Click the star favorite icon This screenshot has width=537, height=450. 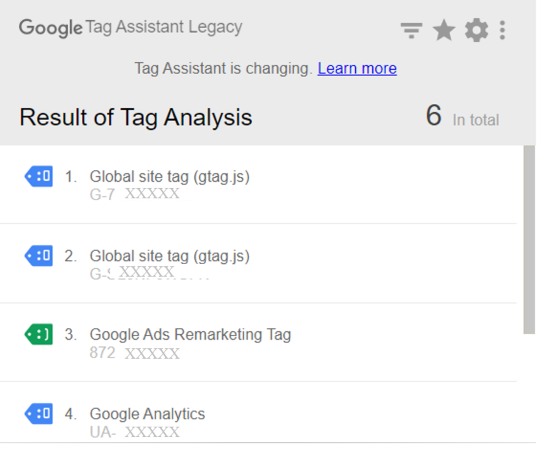(x=444, y=30)
